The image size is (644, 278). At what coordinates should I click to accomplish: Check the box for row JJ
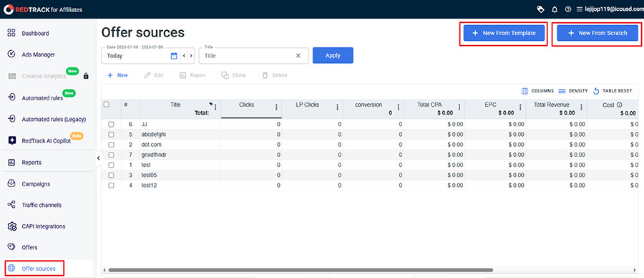coord(111,124)
